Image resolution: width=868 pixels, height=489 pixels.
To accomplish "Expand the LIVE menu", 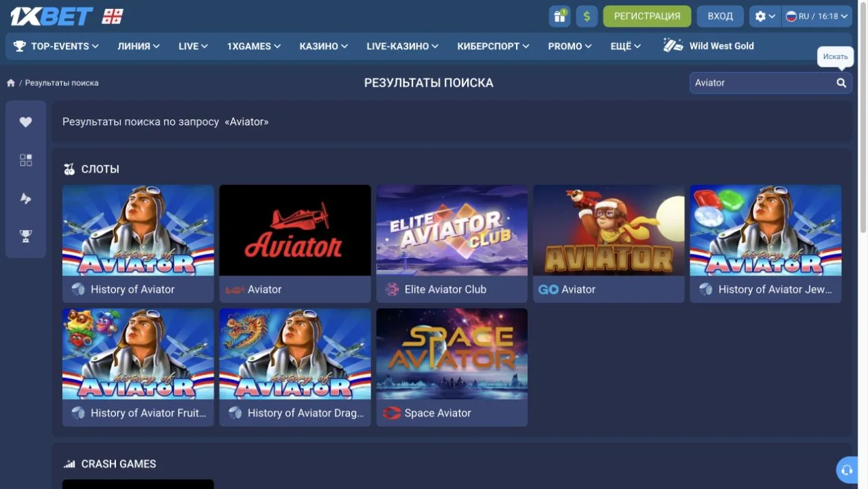I will (193, 46).
